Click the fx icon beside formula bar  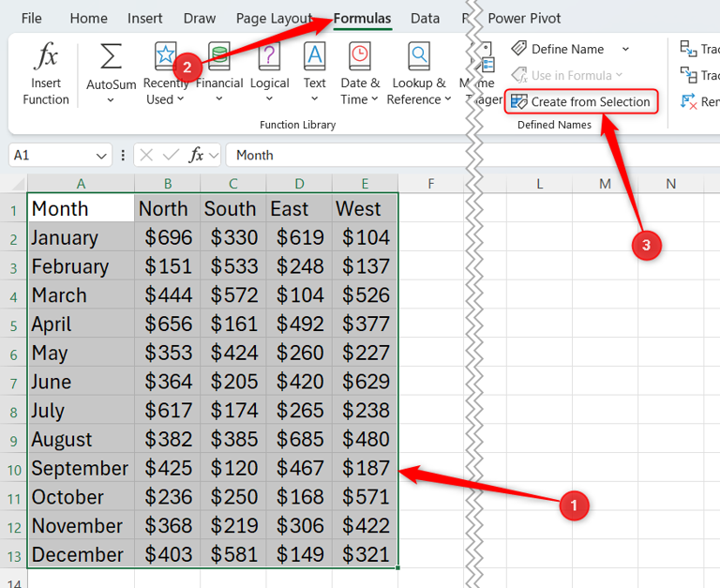(x=196, y=155)
